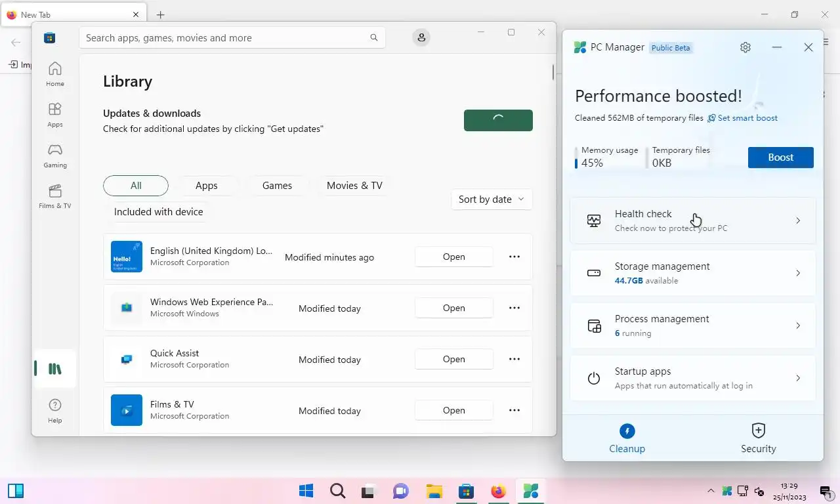Viewport: 840px width, 504px height.
Task: Open Films & TV app
Action: (454, 410)
